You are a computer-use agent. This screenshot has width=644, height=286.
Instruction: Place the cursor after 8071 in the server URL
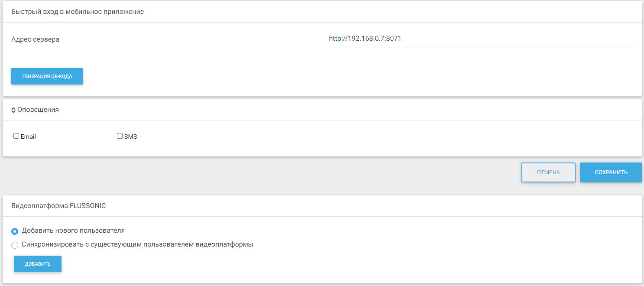tap(402, 39)
